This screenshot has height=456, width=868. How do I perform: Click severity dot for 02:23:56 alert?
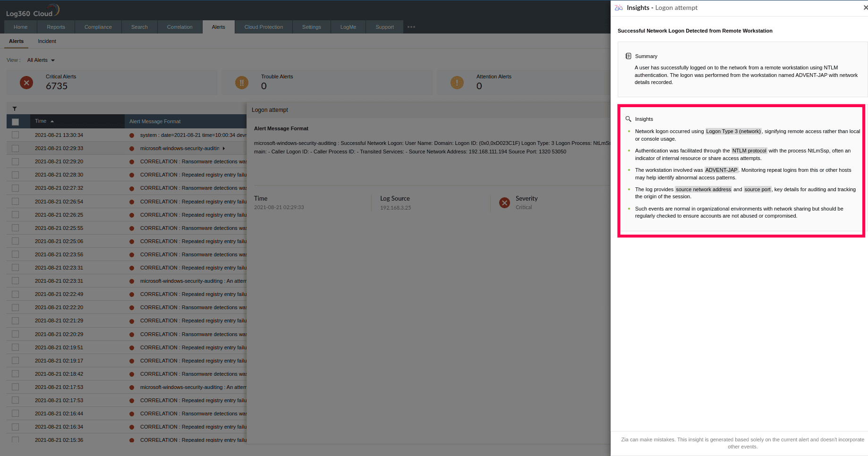pyautogui.click(x=132, y=255)
